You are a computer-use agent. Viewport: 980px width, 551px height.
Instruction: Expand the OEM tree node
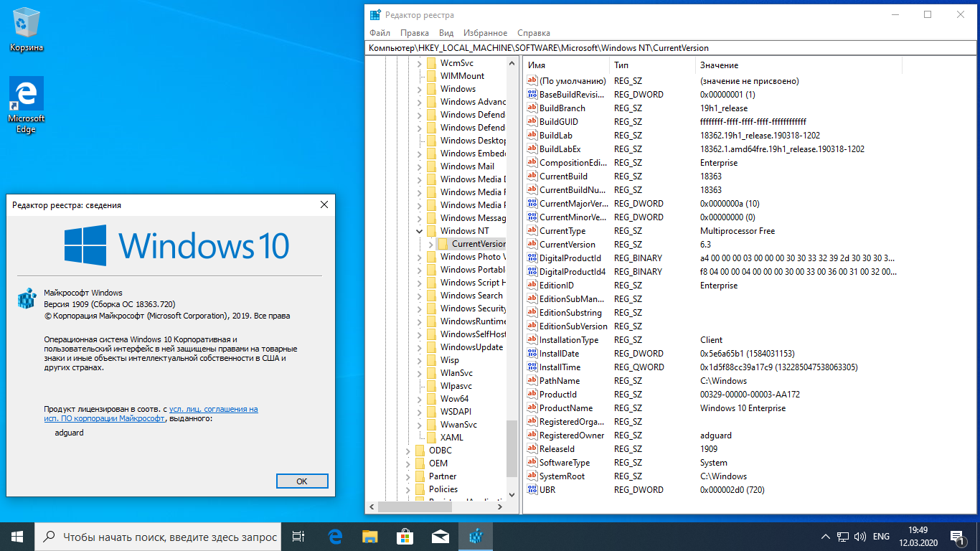point(408,463)
